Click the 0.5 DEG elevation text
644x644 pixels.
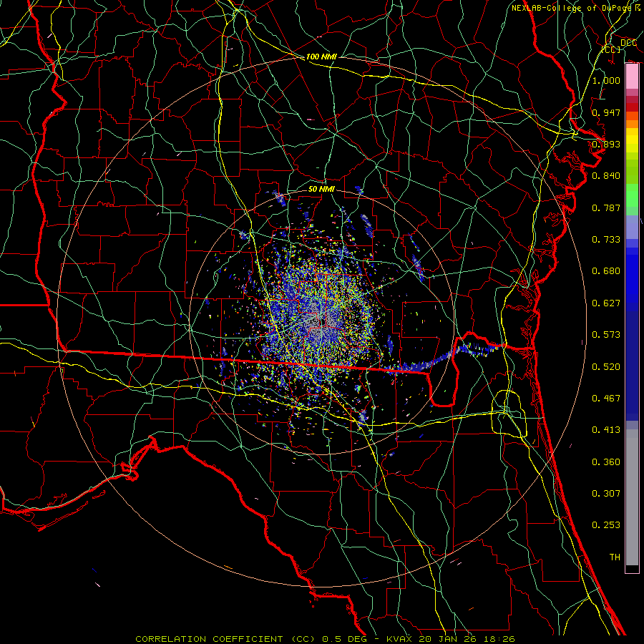(x=345, y=639)
